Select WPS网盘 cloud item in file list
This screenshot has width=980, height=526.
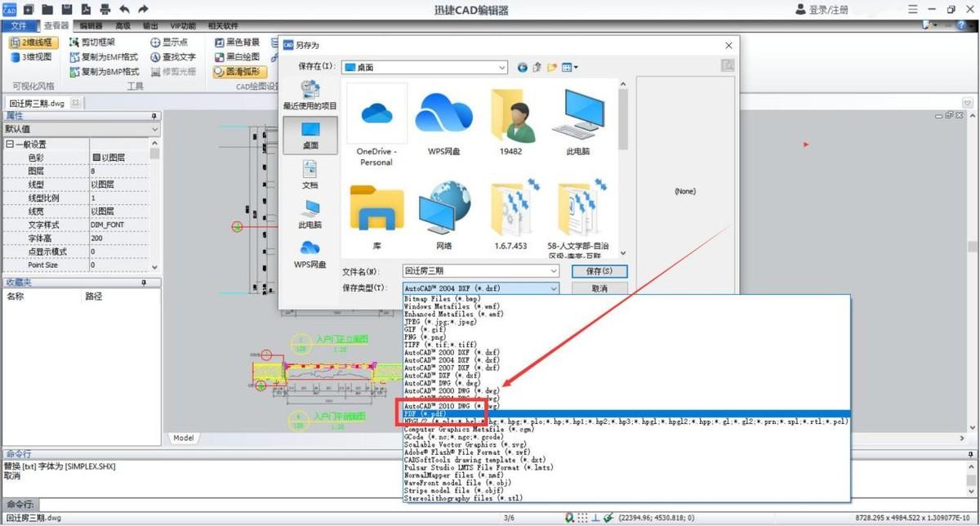click(x=443, y=123)
